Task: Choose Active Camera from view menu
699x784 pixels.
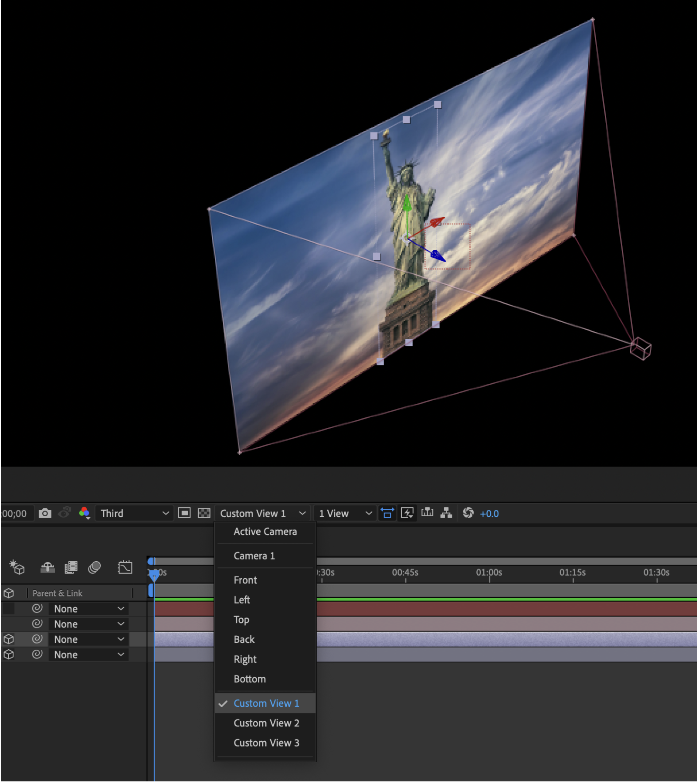Action: tap(265, 532)
